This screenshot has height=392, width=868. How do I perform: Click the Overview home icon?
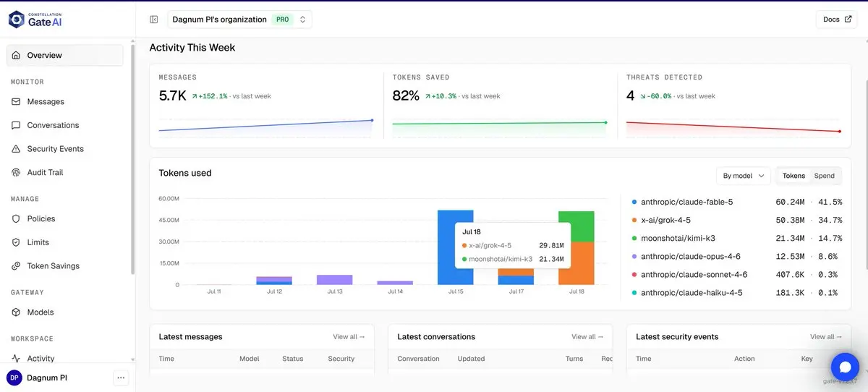pyautogui.click(x=16, y=55)
